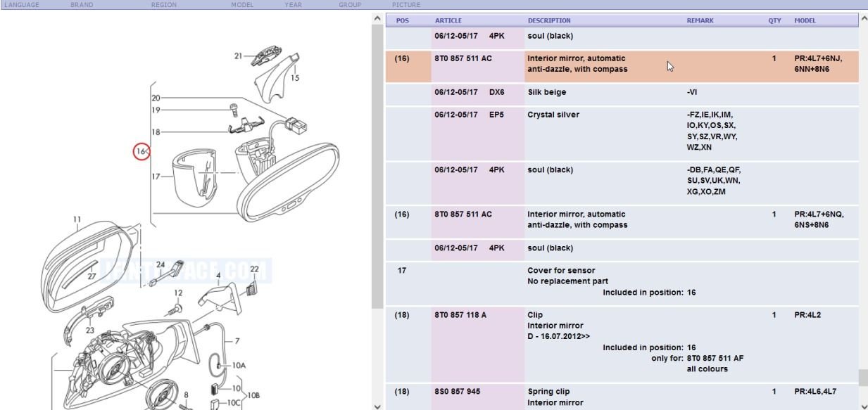
Task: Select part number 18 clip in diagram
Action: pos(156,132)
